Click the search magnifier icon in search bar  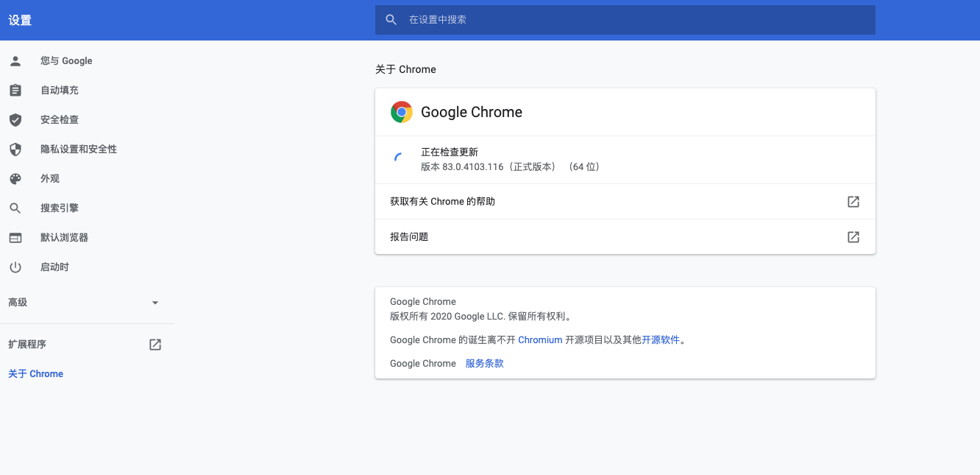[391, 20]
